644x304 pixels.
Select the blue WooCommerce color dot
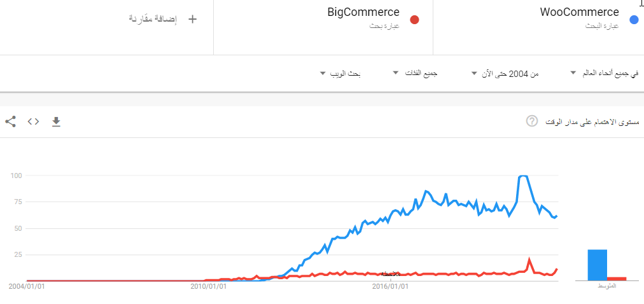tap(634, 20)
